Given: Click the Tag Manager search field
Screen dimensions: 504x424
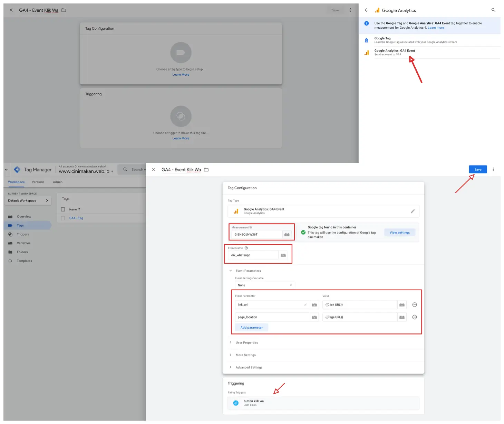Looking at the screenshot, I should [x=132, y=170].
